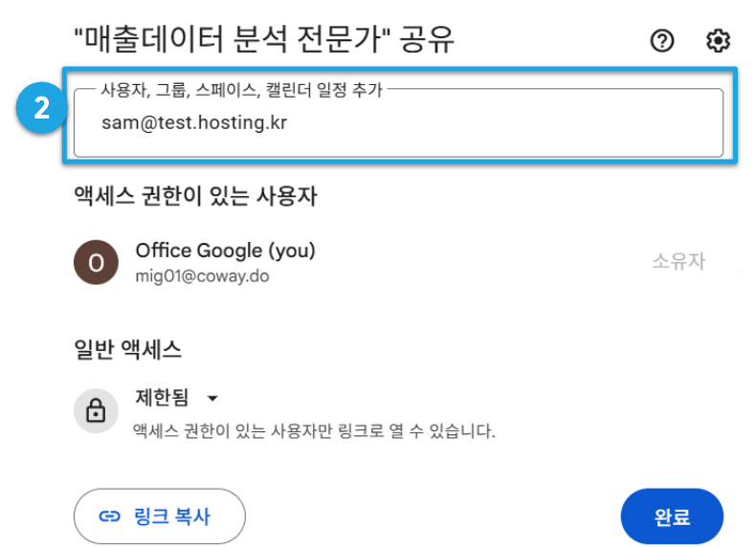Click the blue step 2 badge
Viewport: 756px width, 547px height.
[41, 107]
